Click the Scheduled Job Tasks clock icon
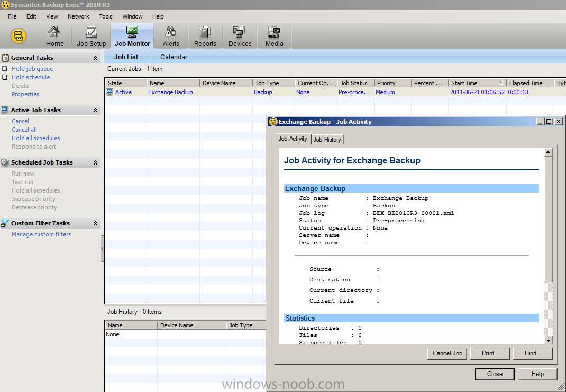This screenshot has width=566, height=392. point(5,162)
